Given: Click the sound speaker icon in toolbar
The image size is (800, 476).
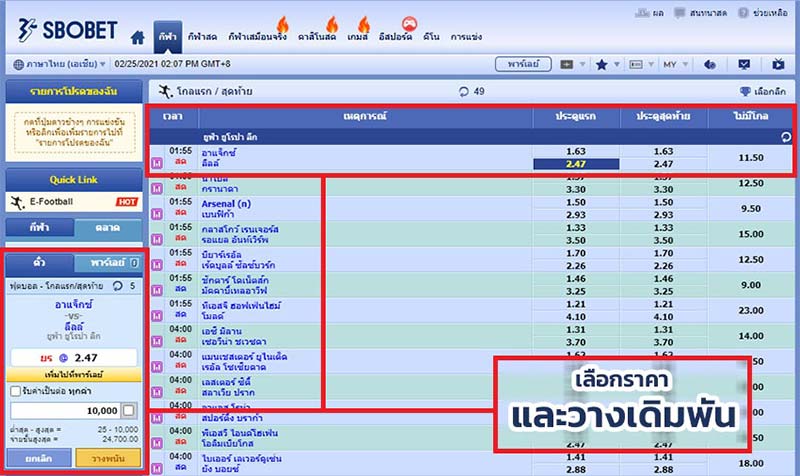Looking at the screenshot, I should [x=710, y=64].
